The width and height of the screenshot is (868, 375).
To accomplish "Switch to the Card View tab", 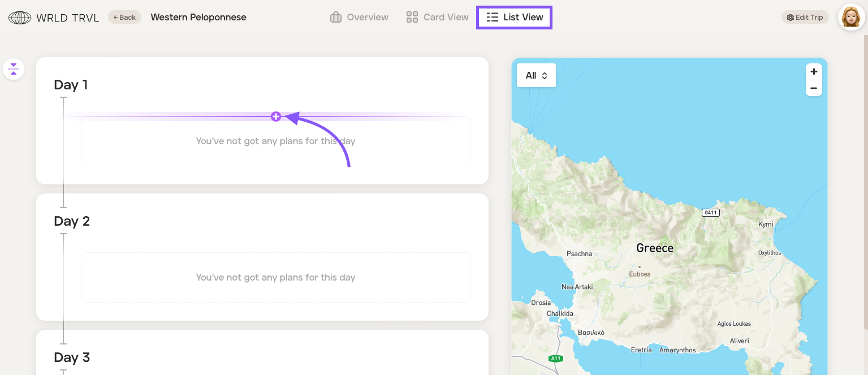I will pyautogui.click(x=437, y=18).
